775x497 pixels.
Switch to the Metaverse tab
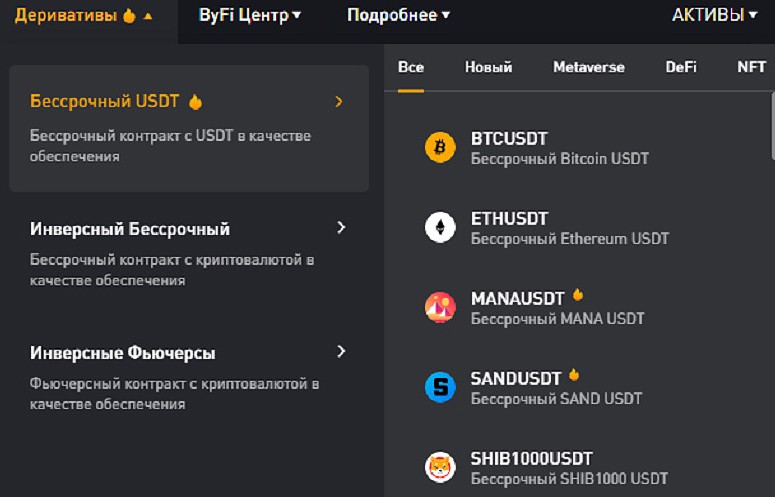click(589, 67)
